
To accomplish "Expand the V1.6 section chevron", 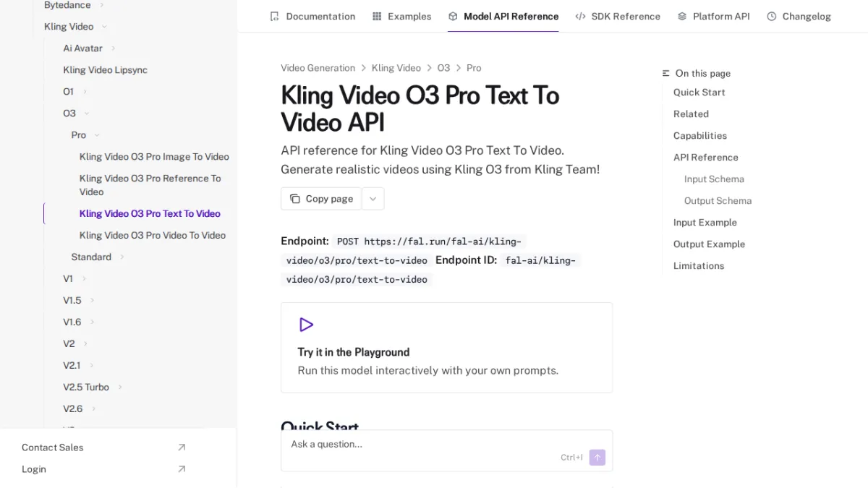I will (92, 322).
